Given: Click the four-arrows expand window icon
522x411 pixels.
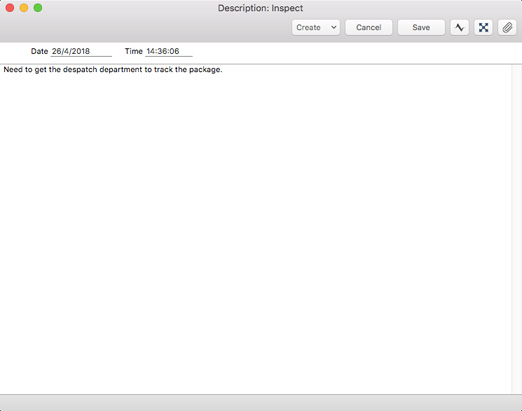Looking at the screenshot, I should (483, 27).
